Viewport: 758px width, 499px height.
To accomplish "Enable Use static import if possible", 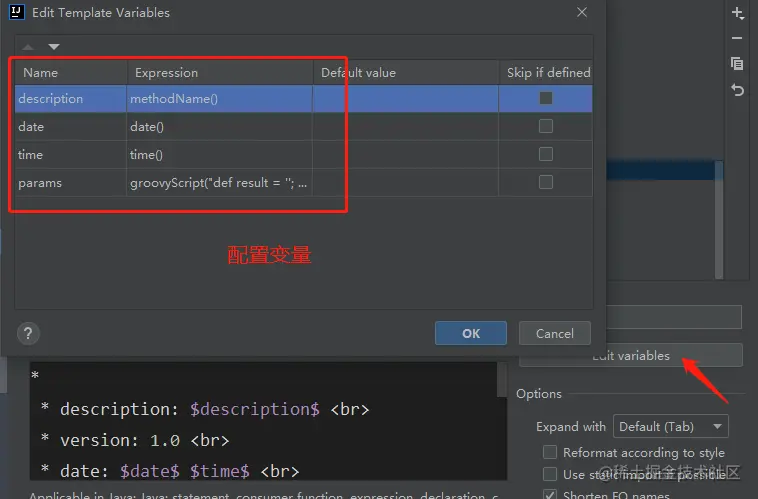I will point(550,474).
